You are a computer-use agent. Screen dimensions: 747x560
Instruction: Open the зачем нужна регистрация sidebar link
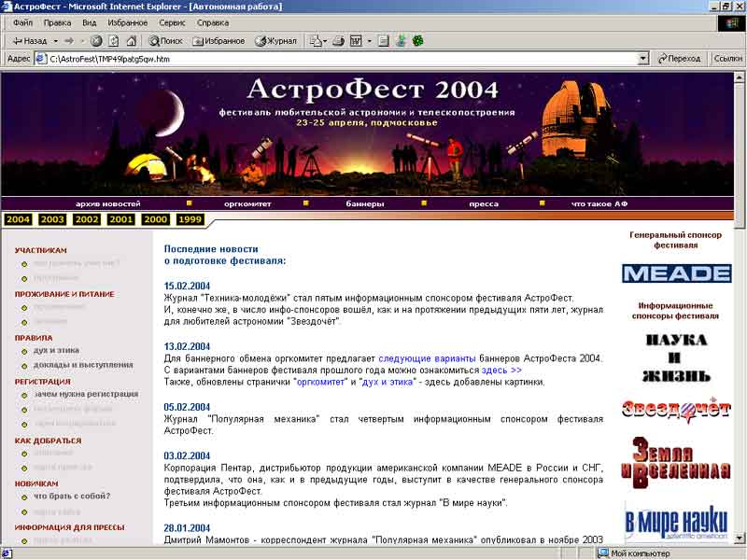click(86, 394)
